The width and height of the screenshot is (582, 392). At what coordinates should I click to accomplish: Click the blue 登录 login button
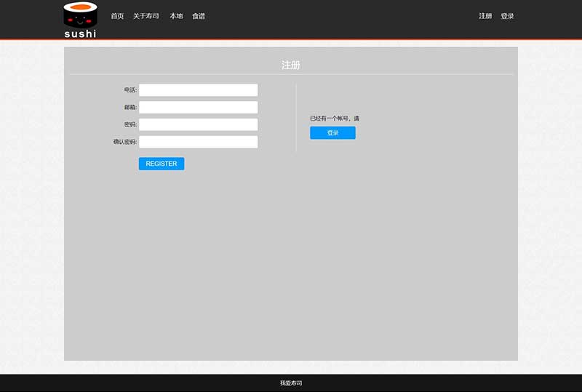(332, 133)
